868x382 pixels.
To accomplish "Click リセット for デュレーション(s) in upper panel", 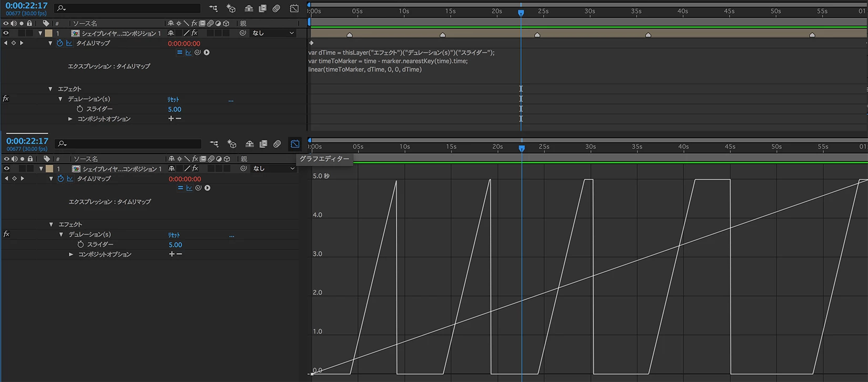I will pyautogui.click(x=173, y=99).
